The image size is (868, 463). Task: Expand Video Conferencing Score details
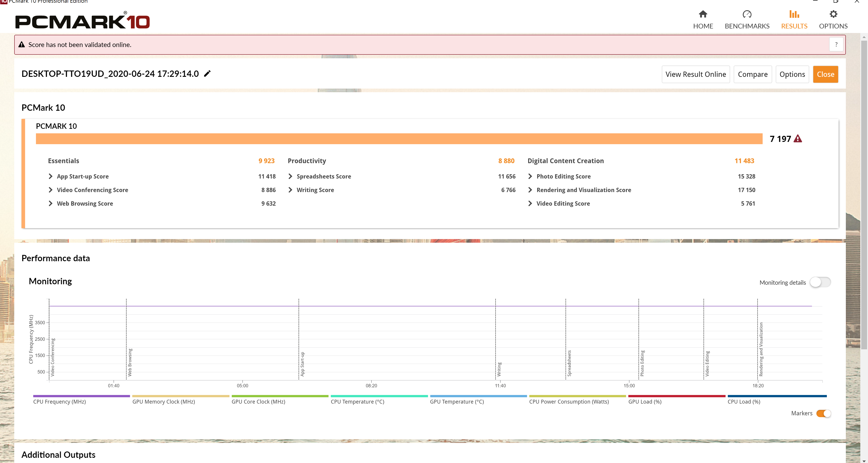point(51,190)
